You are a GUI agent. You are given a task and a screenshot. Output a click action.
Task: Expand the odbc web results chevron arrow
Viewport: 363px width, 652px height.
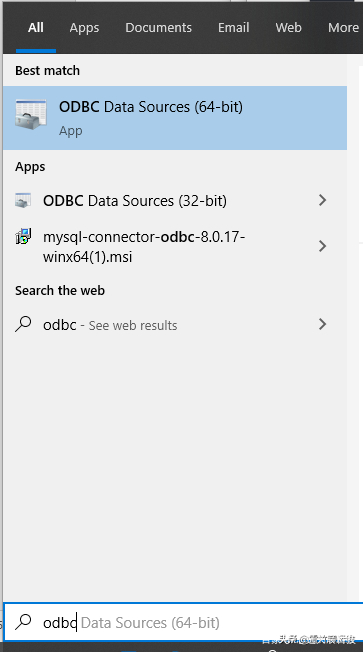[322, 324]
